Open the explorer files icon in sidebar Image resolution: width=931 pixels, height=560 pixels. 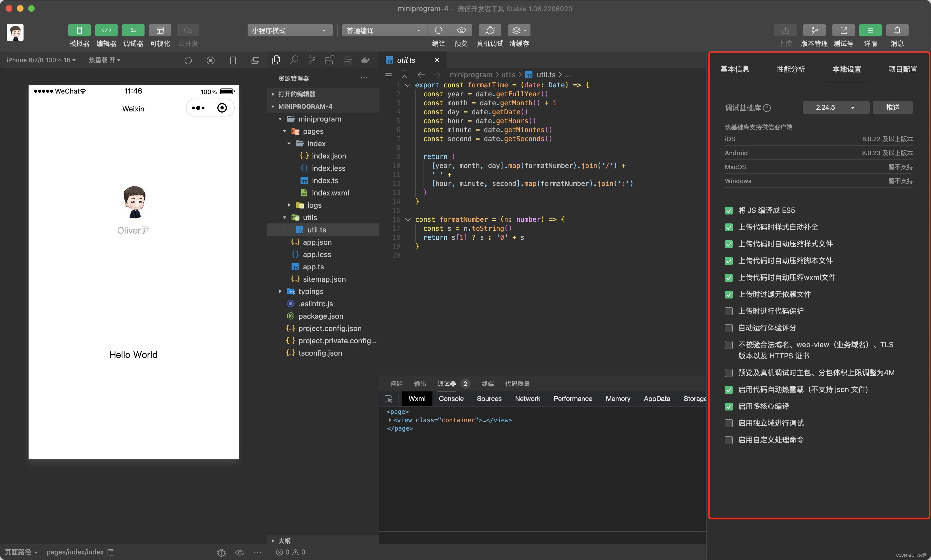(x=276, y=60)
